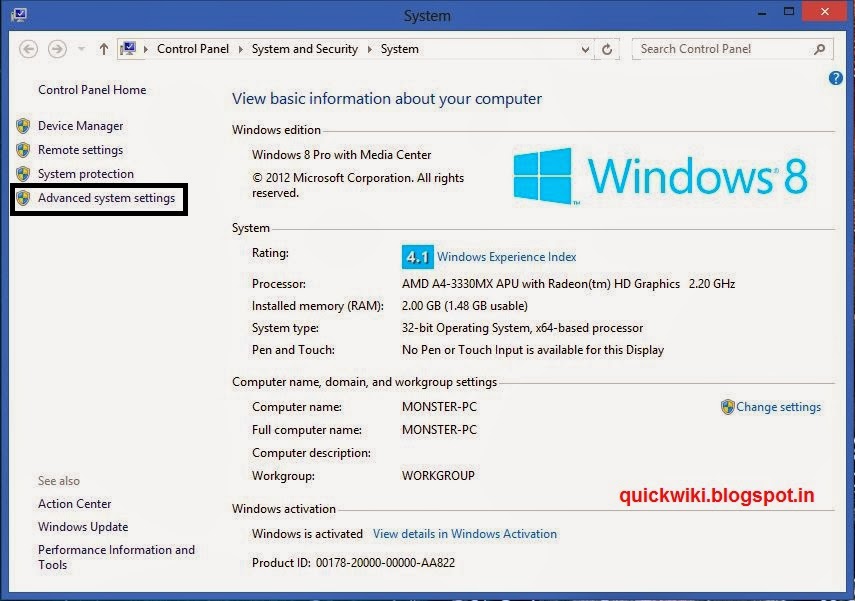Open Device Manager link
The height and width of the screenshot is (601, 855).
click(x=81, y=126)
